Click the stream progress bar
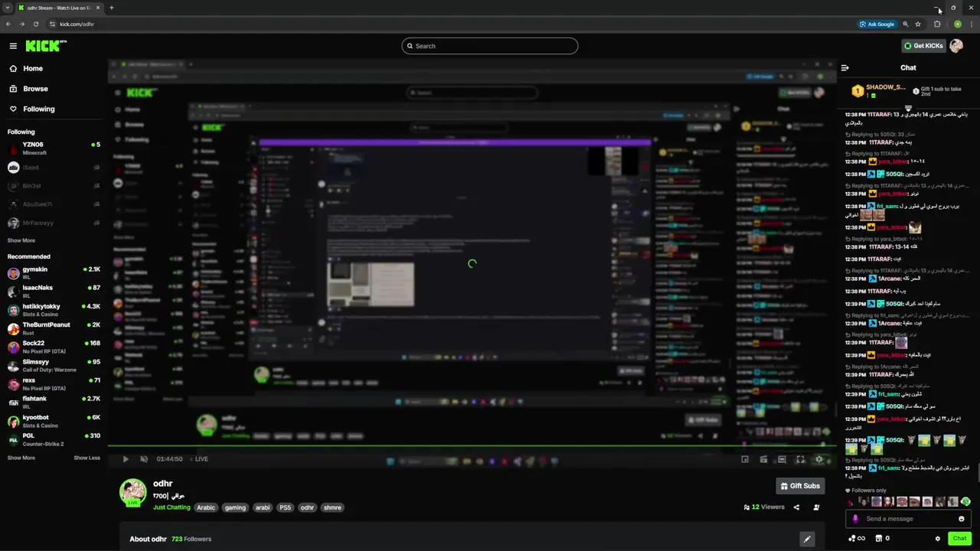 pos(472,446)
